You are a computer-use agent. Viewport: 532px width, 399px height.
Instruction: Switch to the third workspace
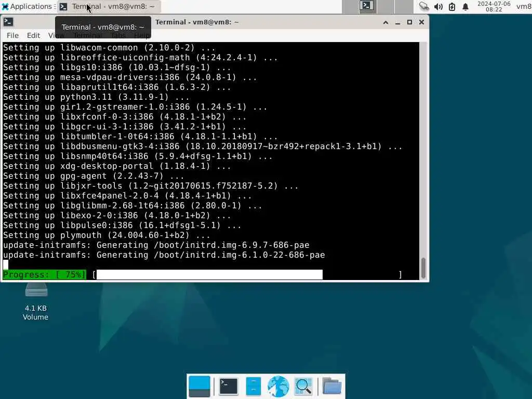404,6
